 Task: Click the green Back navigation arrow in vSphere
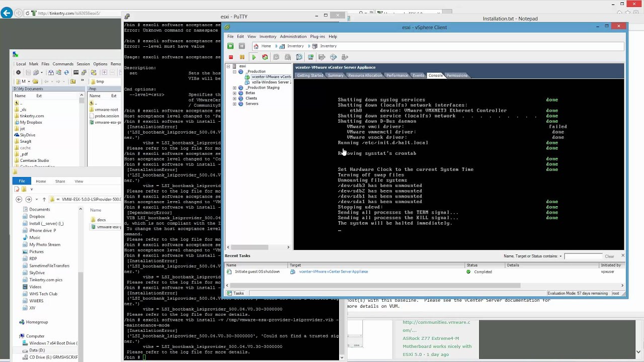230,46
